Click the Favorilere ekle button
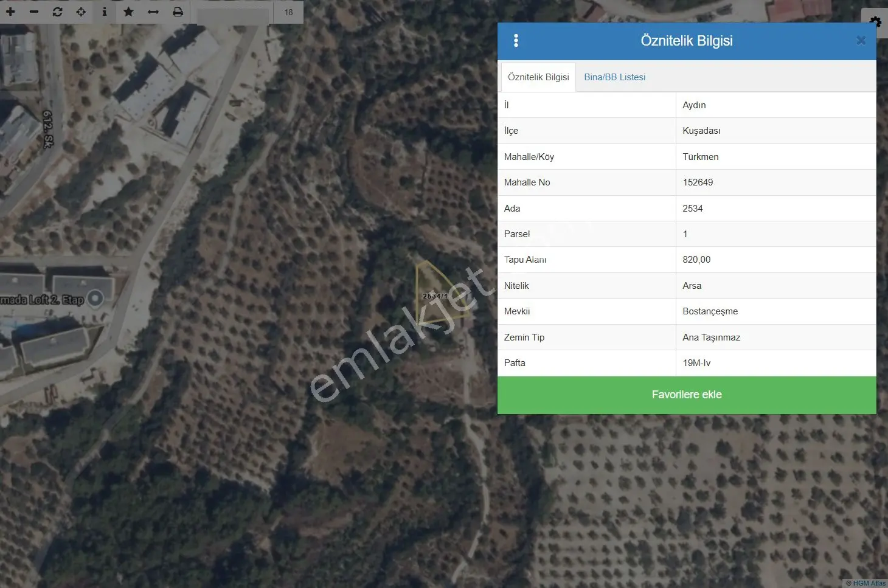 coord(687,395)
